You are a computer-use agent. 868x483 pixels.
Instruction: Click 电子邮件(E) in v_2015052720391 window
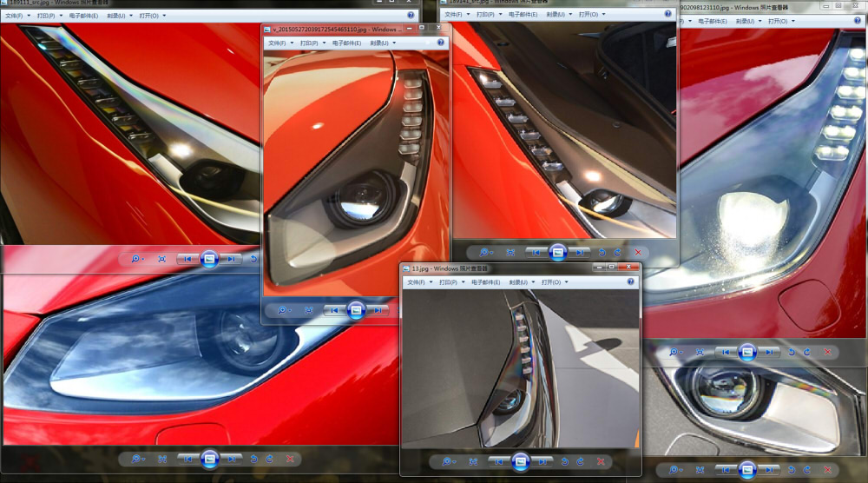[346, 43]
